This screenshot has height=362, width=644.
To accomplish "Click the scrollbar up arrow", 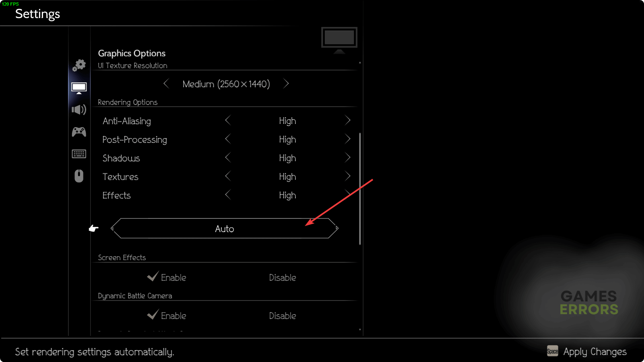I will coord(360,63).
